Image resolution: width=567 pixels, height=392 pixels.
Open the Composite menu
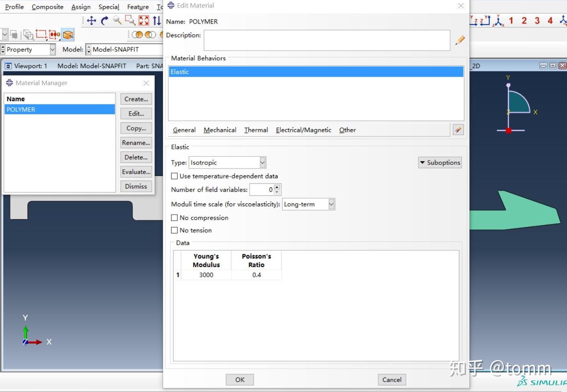[48, 7]
